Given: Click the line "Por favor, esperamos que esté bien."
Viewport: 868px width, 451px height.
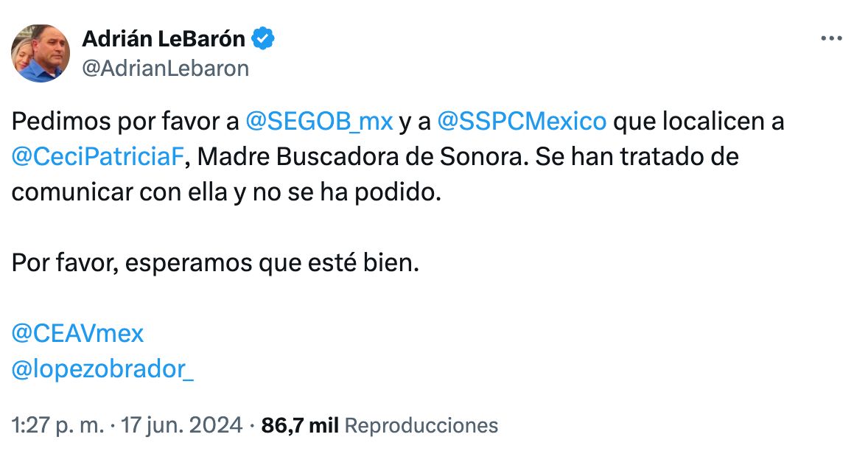Looking at the screenshot, I should [x=215, y=263].
